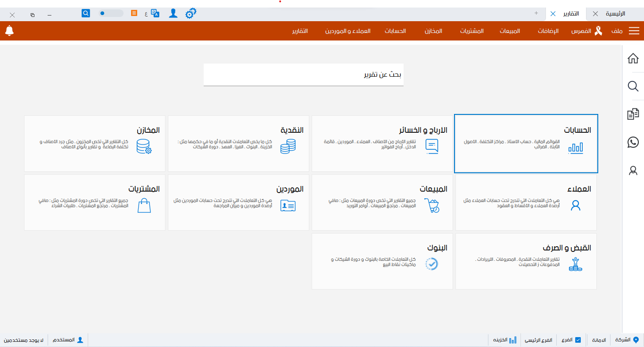This screenshot has height=347, width=644.
Task: Open the القبض و الصرف card title
Action: (567, 248)
